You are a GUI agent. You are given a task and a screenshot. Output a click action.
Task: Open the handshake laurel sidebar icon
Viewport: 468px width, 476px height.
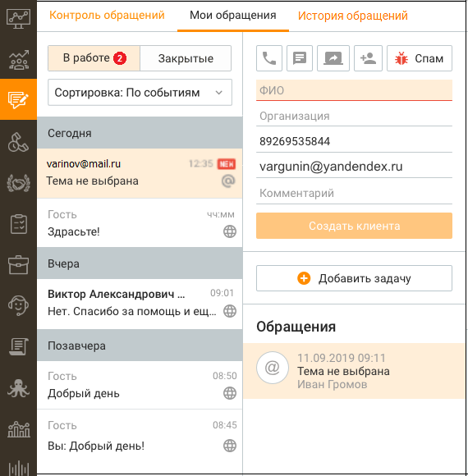pyautogui.click(x=19, y=183)
